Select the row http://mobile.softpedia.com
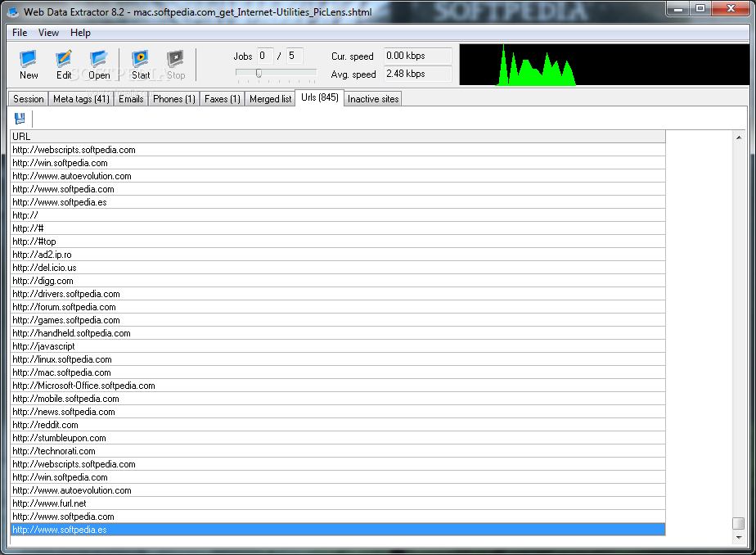Screen dimensions: 756x555 click(x=338, y=399)
